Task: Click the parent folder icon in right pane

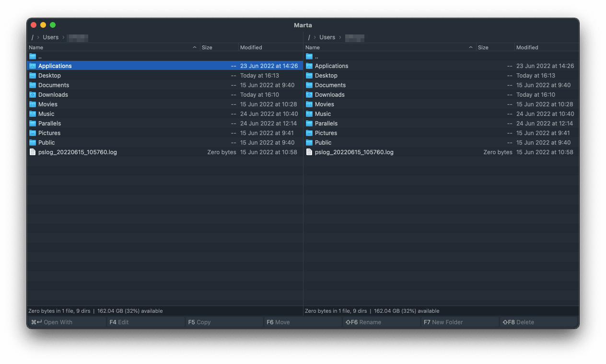Action: (309, 56)
